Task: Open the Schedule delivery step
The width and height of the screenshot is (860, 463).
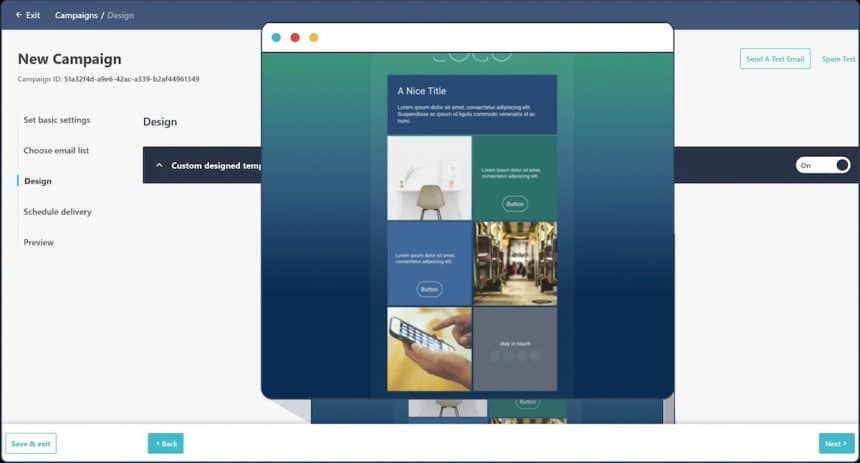Action: [x=57, y=212]
